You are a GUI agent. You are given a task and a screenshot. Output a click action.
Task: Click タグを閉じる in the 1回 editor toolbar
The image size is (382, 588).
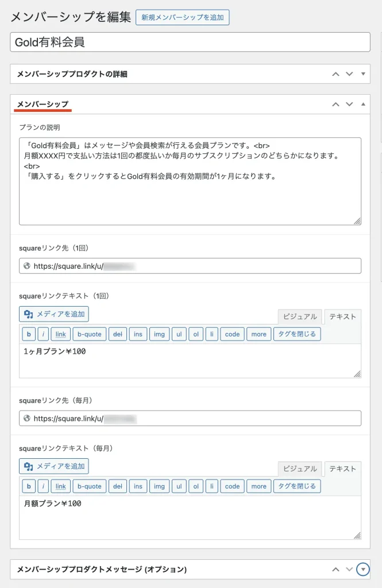(296, 334)
